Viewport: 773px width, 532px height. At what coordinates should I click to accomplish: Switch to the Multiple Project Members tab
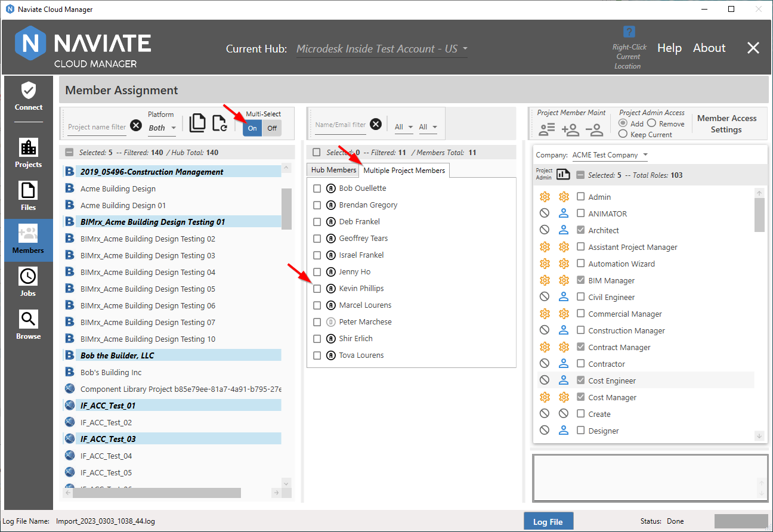(404, 171)
